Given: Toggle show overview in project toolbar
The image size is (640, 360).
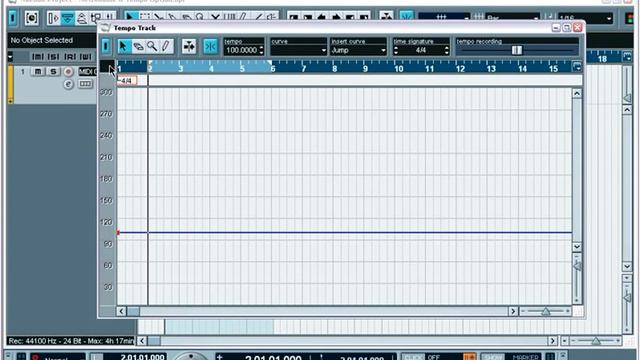Looking at the screenshot, I should coord(82,18).
